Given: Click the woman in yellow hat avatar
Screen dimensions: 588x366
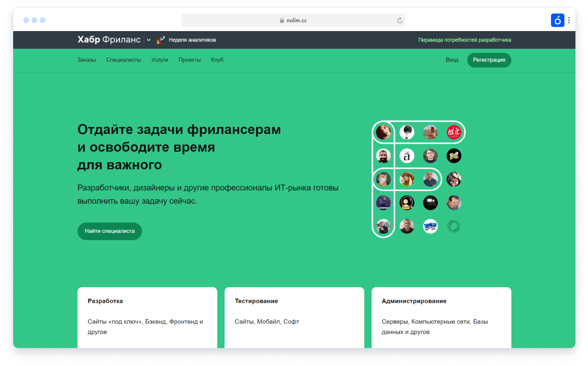Looking at the screenshot, I should click(x=407, y=179).
